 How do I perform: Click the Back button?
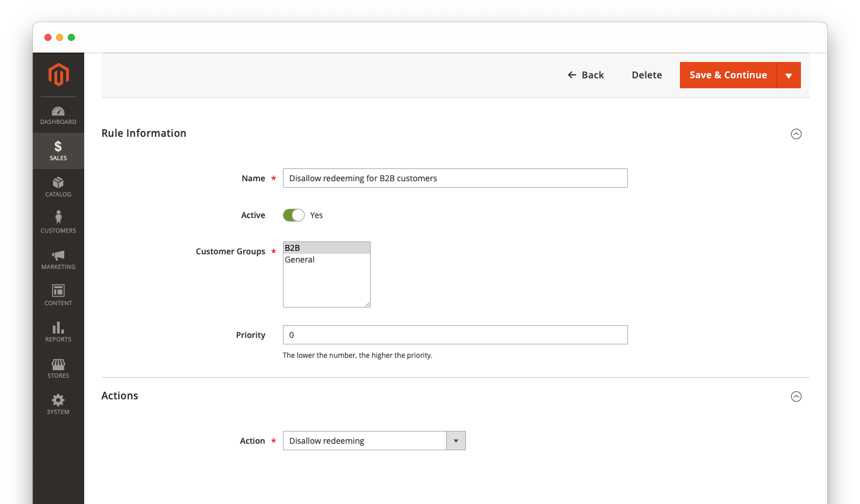pos(586,75)
